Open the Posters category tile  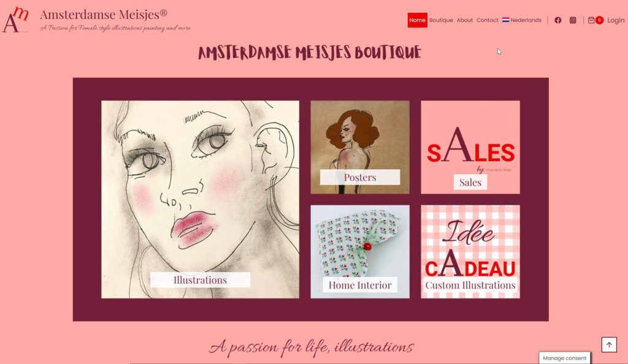360,147
